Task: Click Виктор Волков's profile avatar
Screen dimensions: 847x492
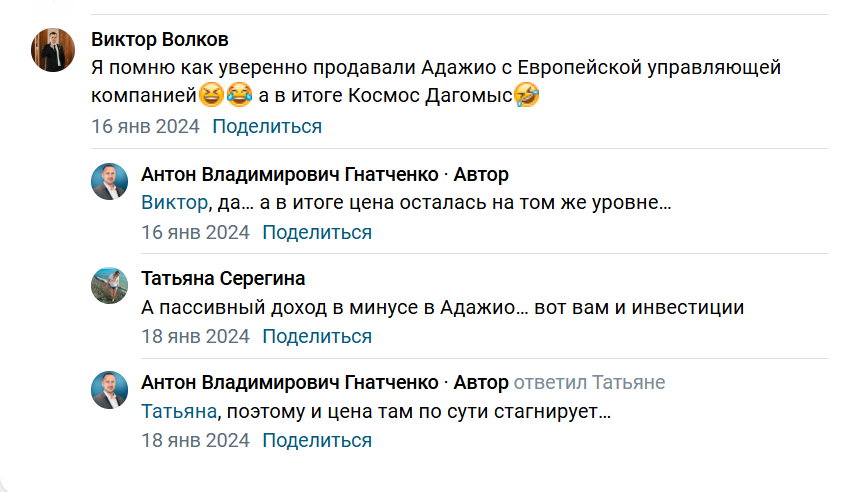Action: (51, 50)
